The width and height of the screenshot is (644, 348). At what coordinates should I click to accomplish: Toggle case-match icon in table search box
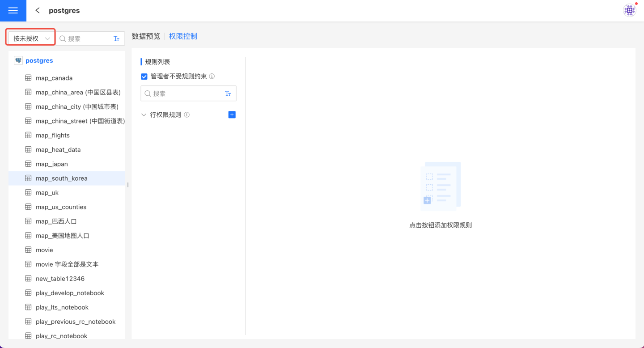(116, 39)
